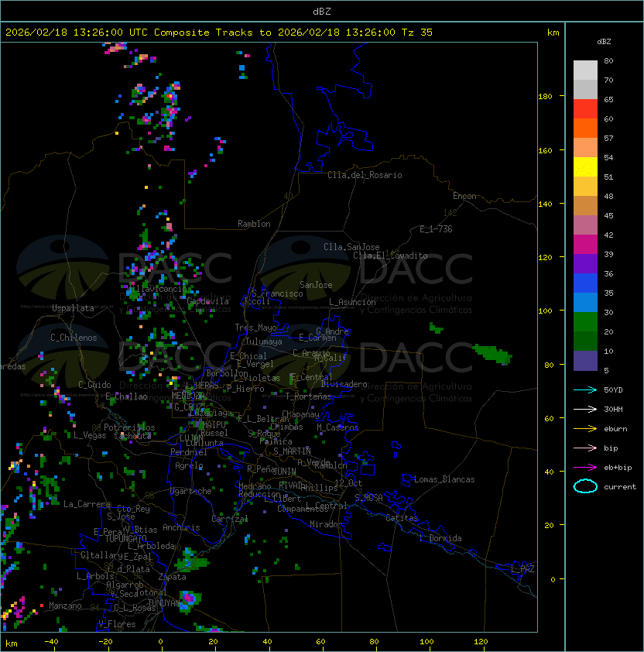The image size is (644, 652).
Task: Click the E_1-736 label
Action: (436, 229)
